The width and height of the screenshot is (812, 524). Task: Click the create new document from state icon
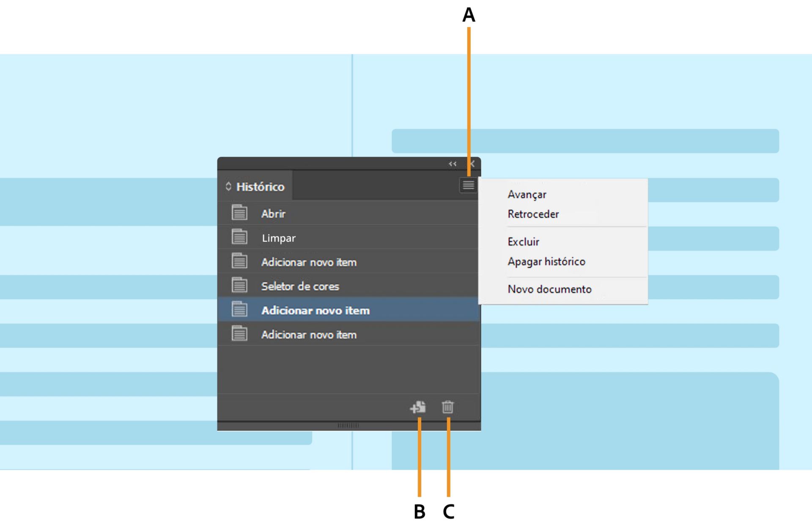point(418,407)
